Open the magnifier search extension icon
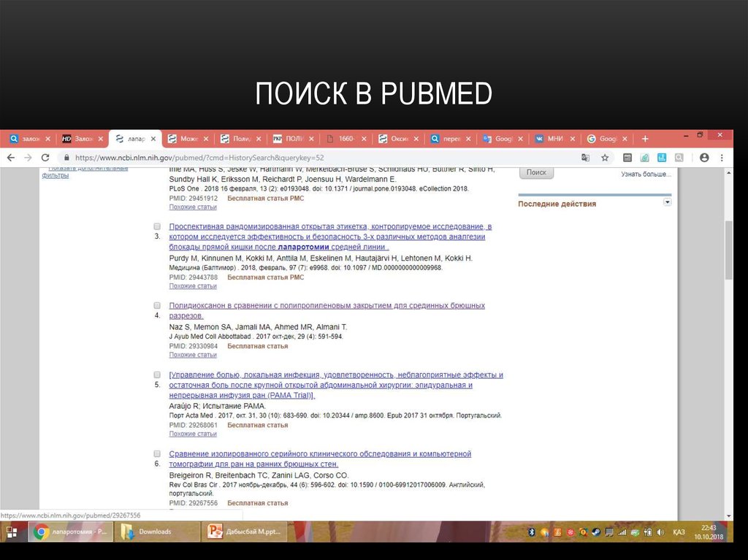 (679, 157)
